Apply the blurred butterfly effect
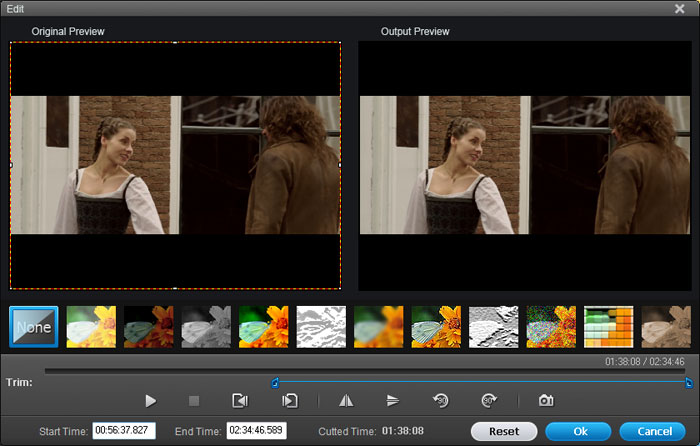 [379, 327]
